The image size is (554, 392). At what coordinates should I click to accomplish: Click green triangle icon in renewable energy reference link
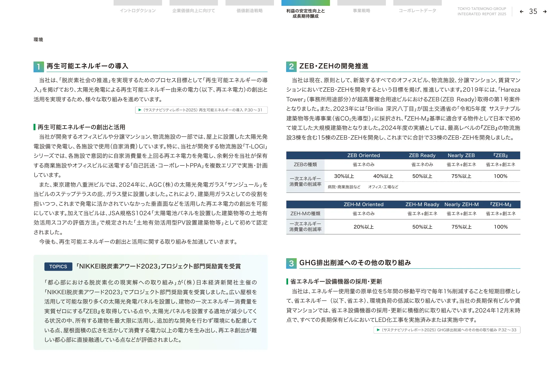click(140, 110)
